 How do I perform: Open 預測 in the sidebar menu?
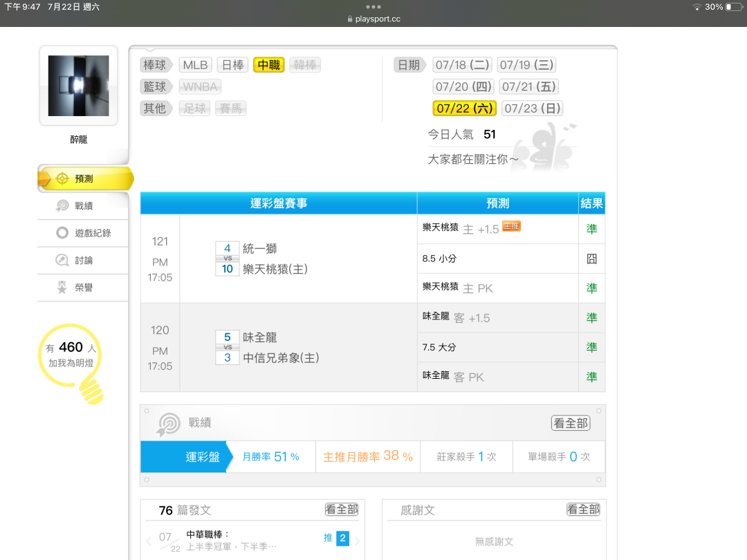(x=85, y=178)
